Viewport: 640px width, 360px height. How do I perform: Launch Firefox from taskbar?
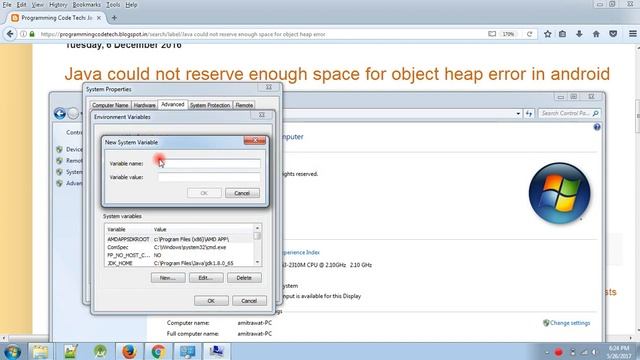click(129, 351)
